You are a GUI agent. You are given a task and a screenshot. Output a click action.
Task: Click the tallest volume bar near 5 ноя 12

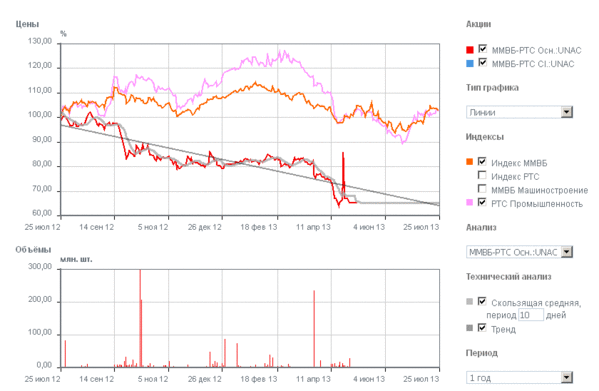140,318
